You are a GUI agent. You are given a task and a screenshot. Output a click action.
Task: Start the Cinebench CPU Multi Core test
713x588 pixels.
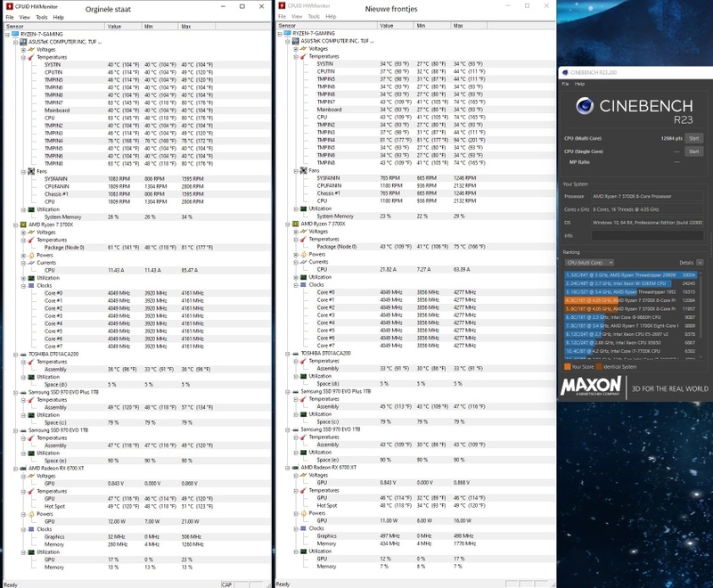point(694,139)
